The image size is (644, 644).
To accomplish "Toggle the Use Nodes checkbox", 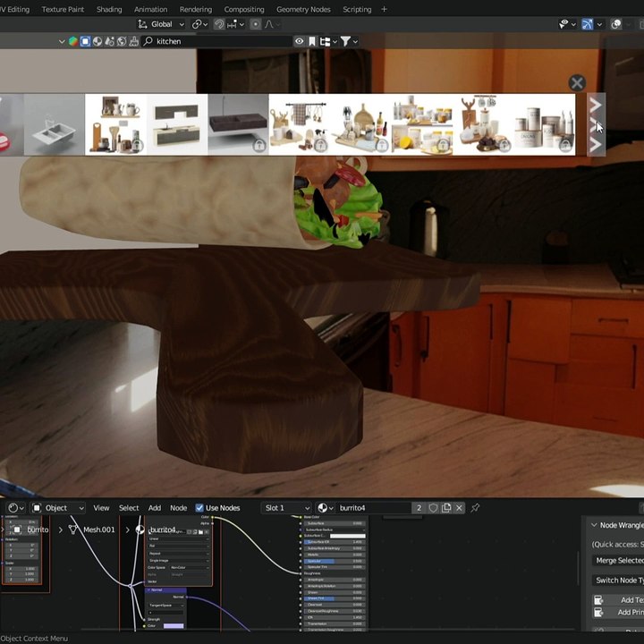I will pyautogui.click(x=199, y=508).
